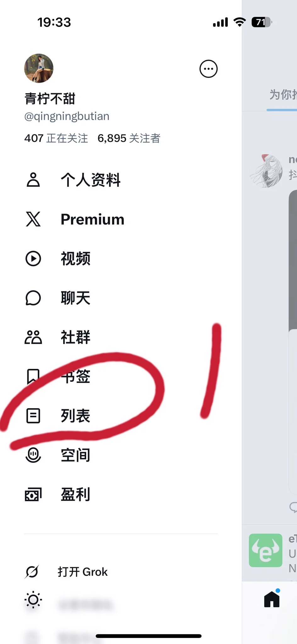Viewport: 297px width, 644px height.
Task: Open the profile avatar of 青柠不甜
Action: (x=39, y=68)
